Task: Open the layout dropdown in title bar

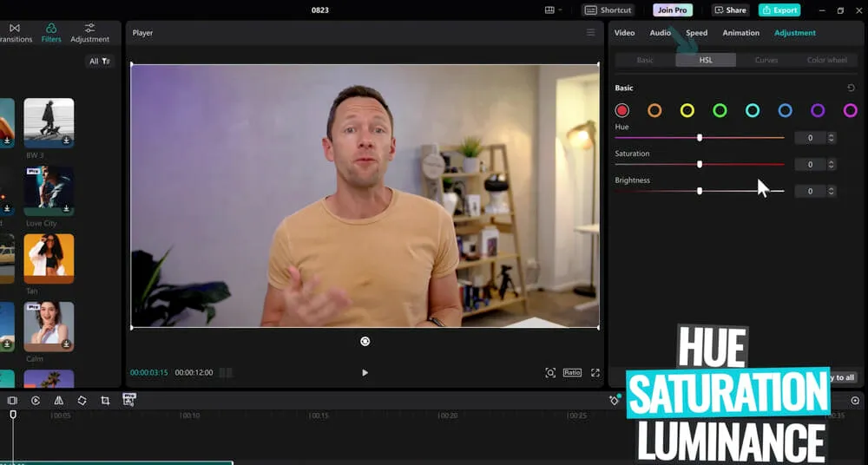Action: tap(553, 10)
